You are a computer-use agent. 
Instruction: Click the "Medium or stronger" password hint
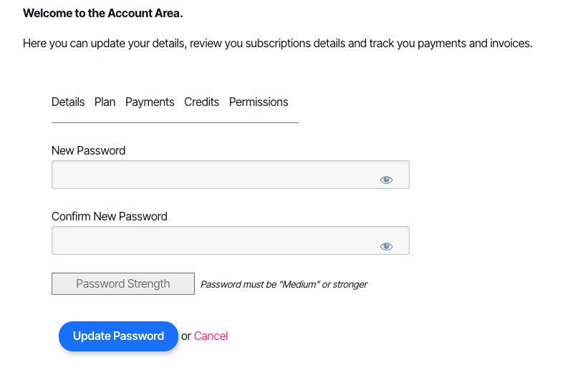[x=284, y=284]
